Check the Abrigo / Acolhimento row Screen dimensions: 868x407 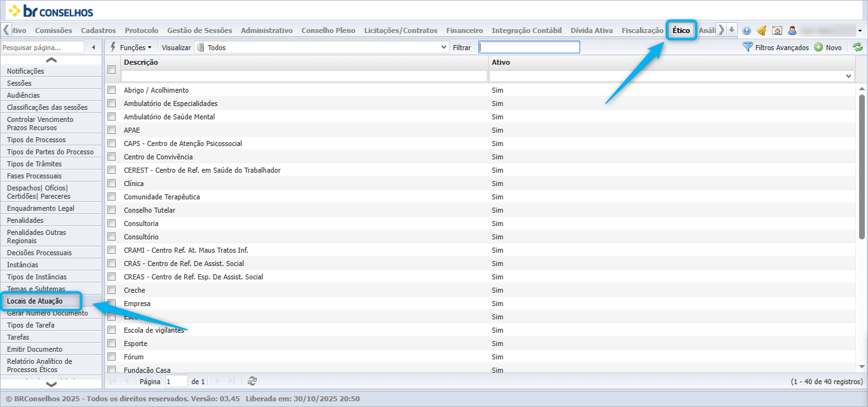pos(112,90)
